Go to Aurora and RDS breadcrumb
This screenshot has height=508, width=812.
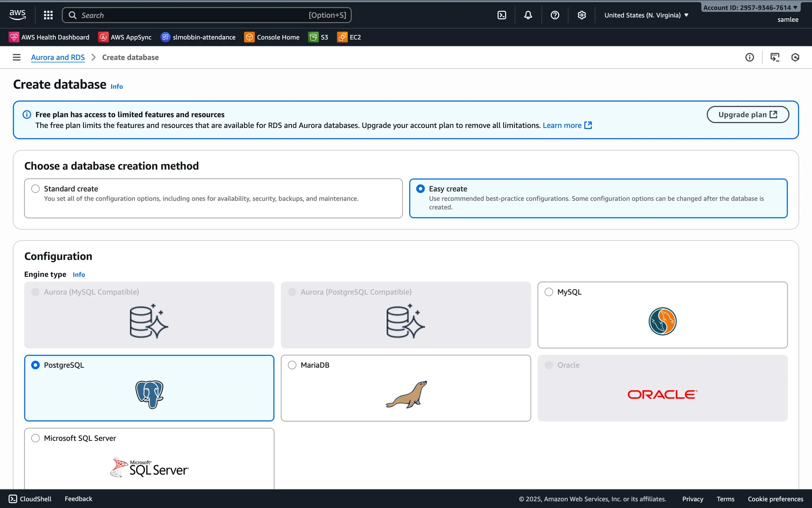(x=58, y=57)
